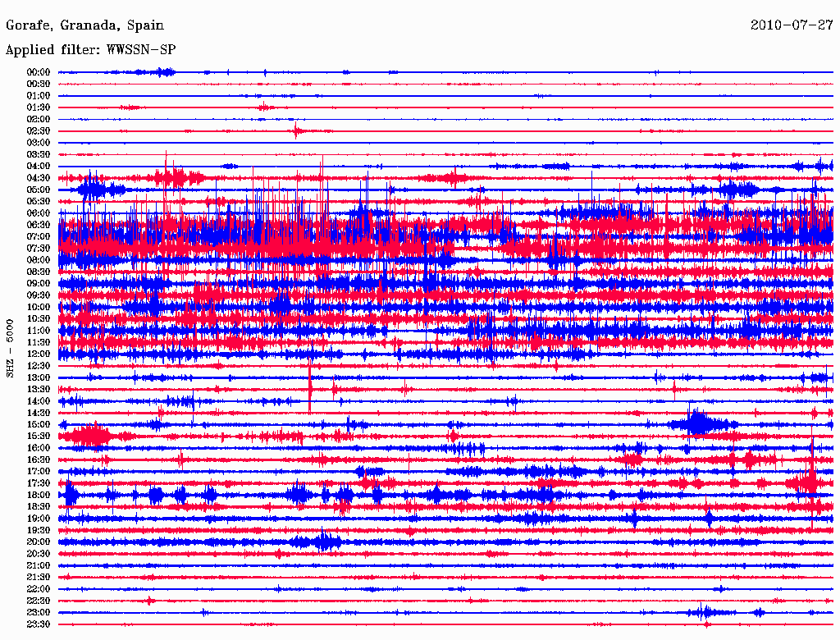Select the 13:00 time label

pyautogui.click(x=38, y=378)
